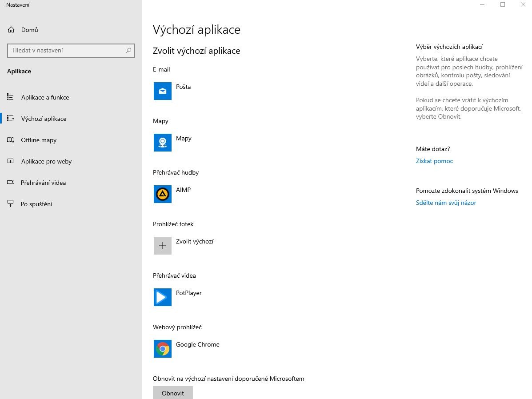The width and height of the screenshot is (532, 399).
Task: Click the Domů home icon
Action: (x=11, y=30)
